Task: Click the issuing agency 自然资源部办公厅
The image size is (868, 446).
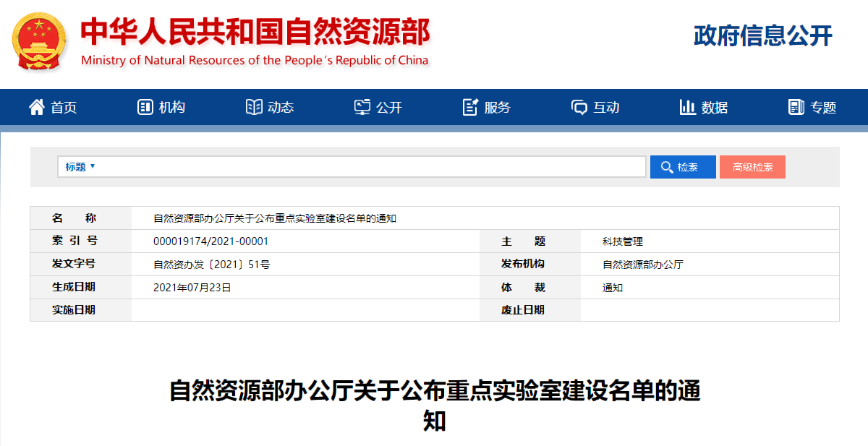Action: [x=643, y=265]
